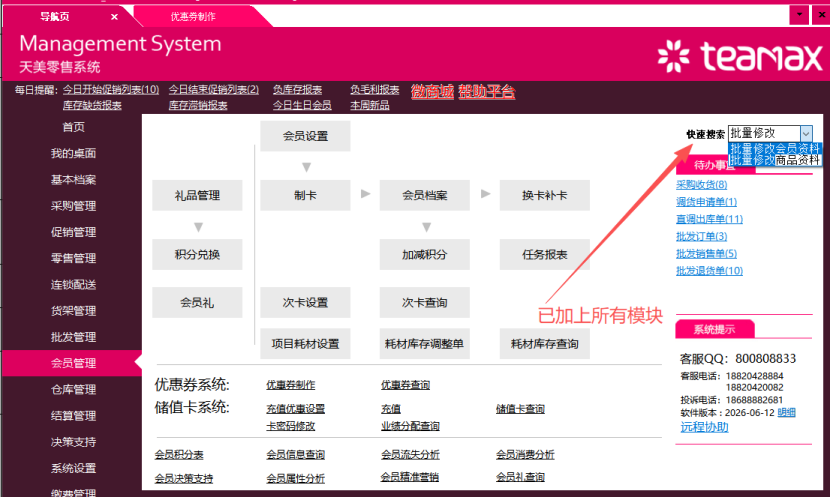Open 批发管理 in the sidebar
Image resolution: width=830 pixels, height=497 pixels.
point(73,337)
